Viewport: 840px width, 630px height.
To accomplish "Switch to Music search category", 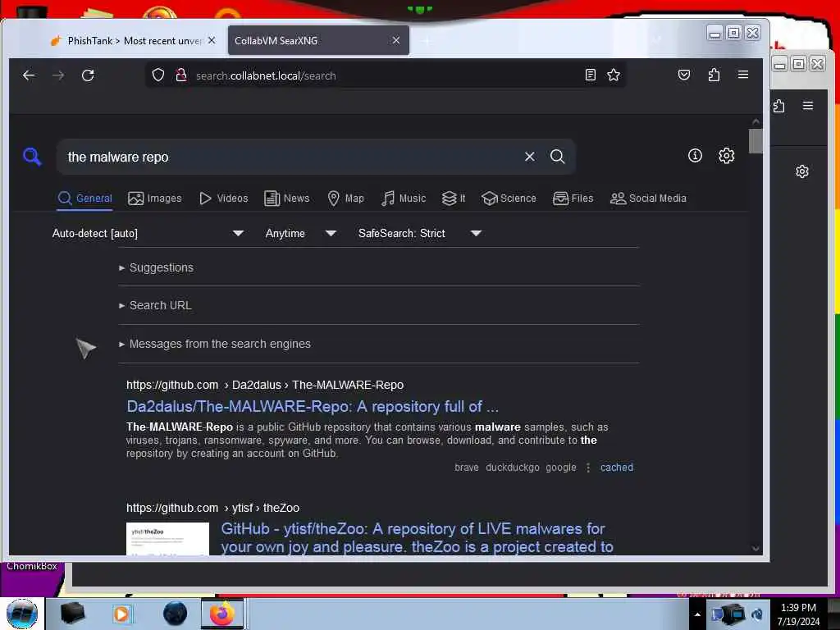I will (x=404, y=199).
